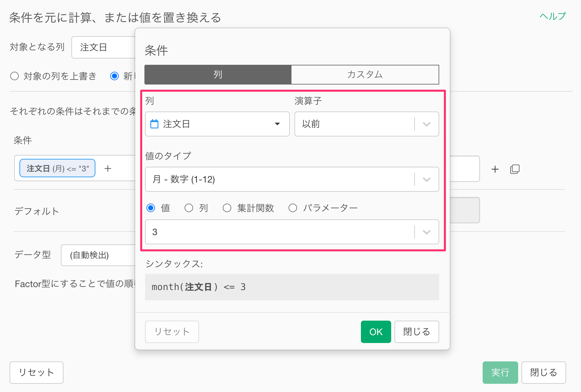Click the calendar icon in the 注文日 column selector
This screenshot has height=392, width=581.
(x=154, y=124)
